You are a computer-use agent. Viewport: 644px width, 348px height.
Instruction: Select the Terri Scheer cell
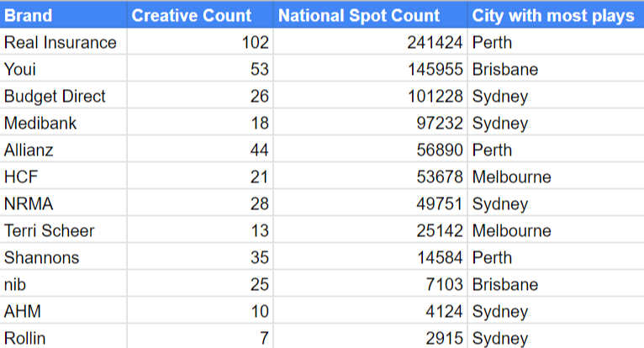[x=63, y=229]
